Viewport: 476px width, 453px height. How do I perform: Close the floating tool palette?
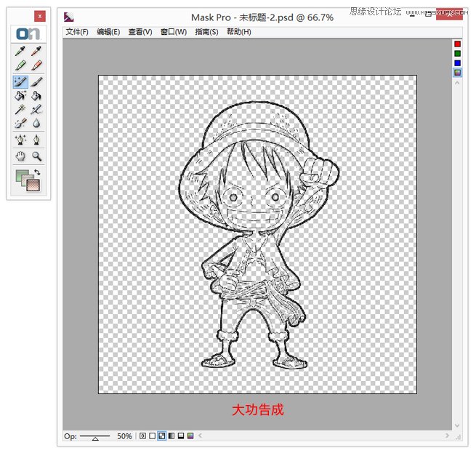click(x=39, y=16)
